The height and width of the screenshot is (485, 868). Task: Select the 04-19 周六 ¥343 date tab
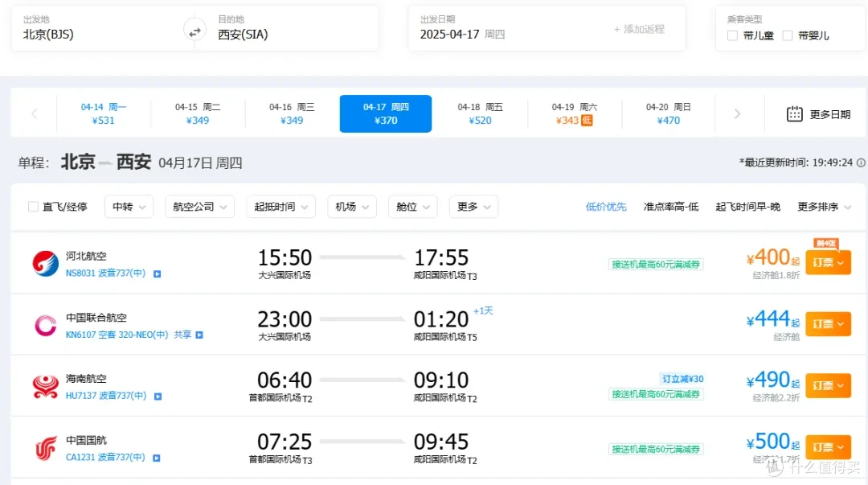(x=574, y=113)
